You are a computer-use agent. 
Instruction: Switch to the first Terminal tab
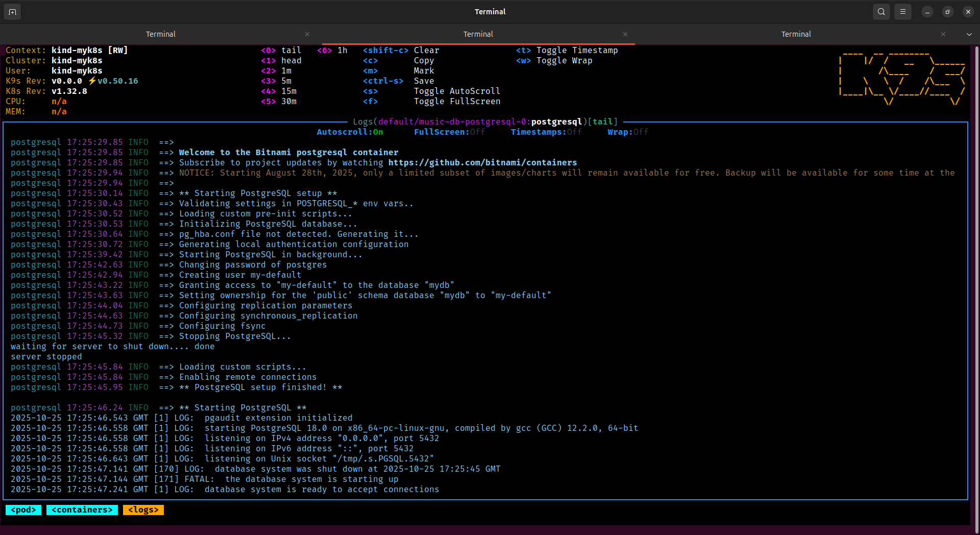[x=161, y=34]
